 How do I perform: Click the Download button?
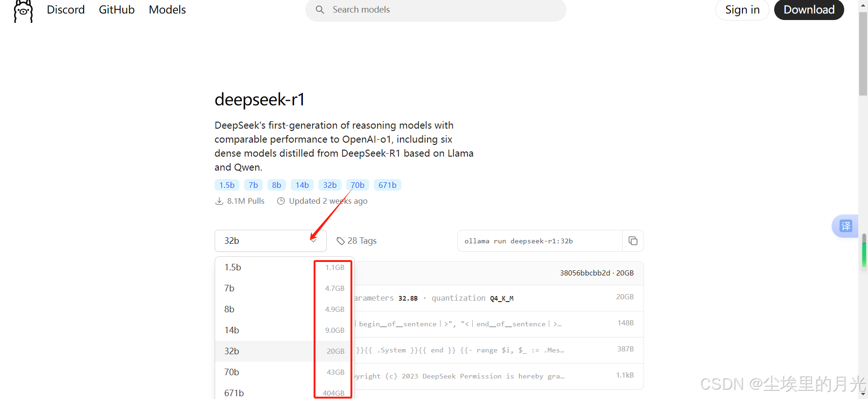pyautogui.click(x=809, y=10)
